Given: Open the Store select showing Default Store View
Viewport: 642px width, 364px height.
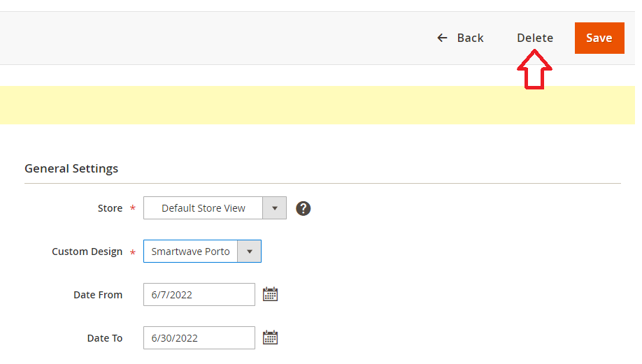Looking at the screenshot, I should [215, 208].
